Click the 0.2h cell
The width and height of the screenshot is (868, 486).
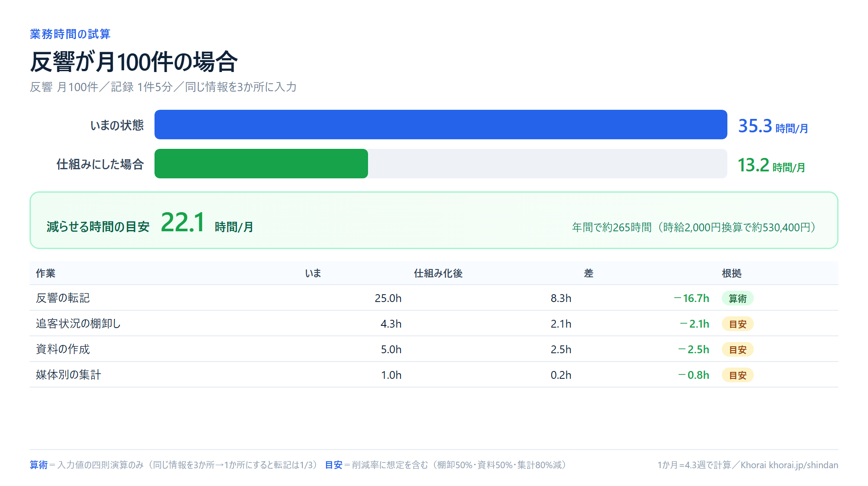pos(561,375)
